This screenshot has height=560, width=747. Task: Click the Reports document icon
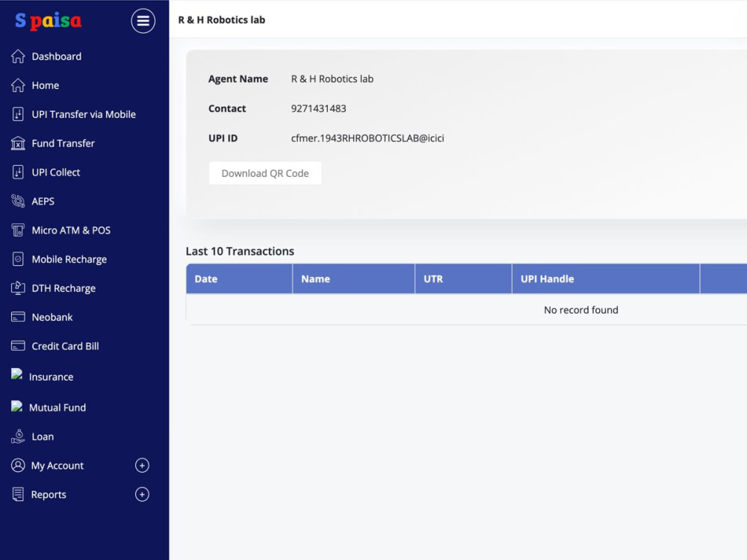[18, 494]
